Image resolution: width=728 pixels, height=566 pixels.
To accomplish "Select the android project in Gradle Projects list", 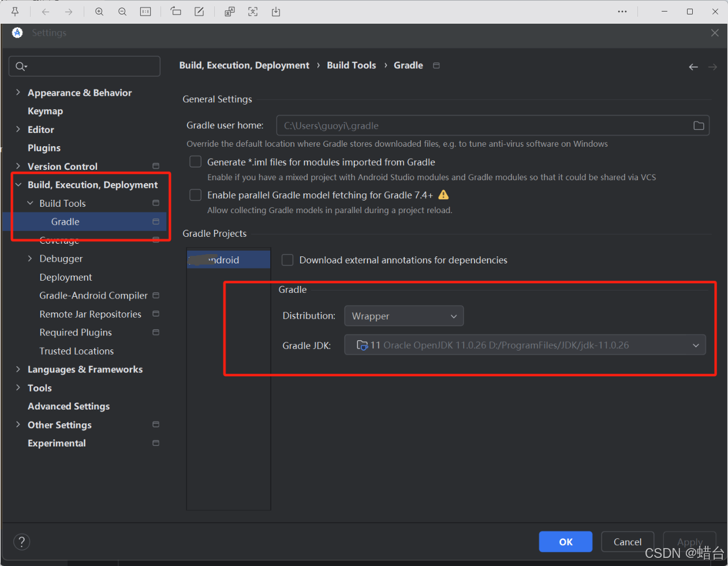I will [229, 260].
